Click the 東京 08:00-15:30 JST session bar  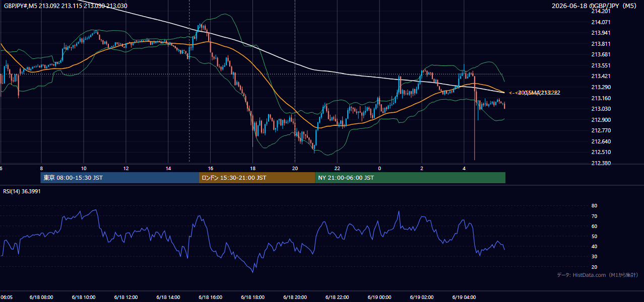pyautogui.click(x=120, y=178)
